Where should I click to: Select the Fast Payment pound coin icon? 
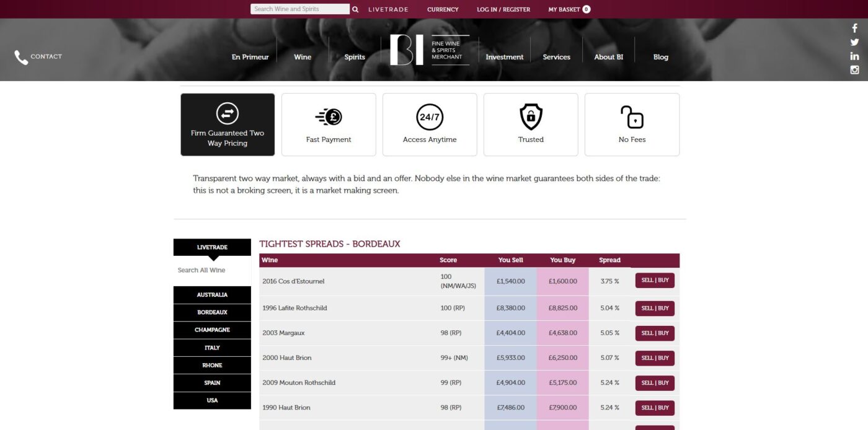click(x=329, y=116)
